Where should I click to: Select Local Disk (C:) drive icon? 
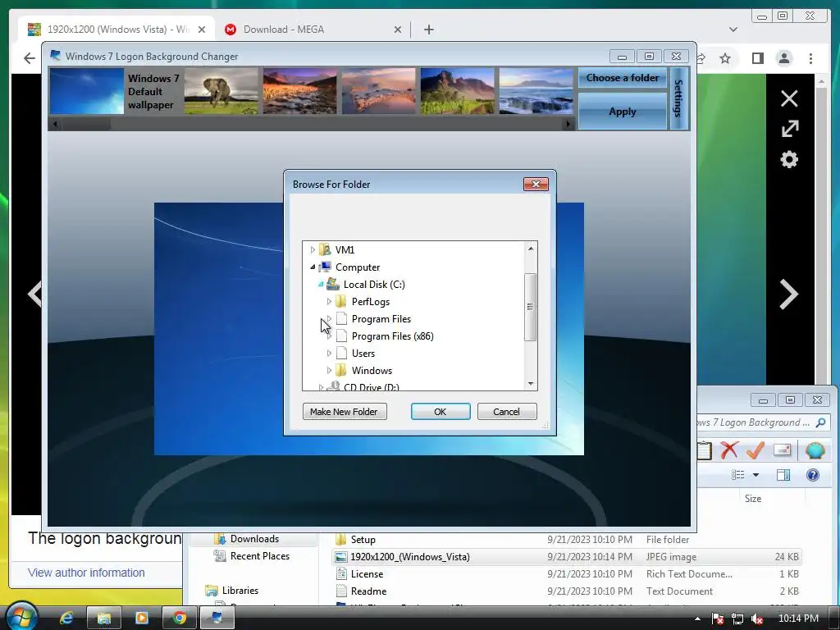pyautogui.click(x=333, y=284)
